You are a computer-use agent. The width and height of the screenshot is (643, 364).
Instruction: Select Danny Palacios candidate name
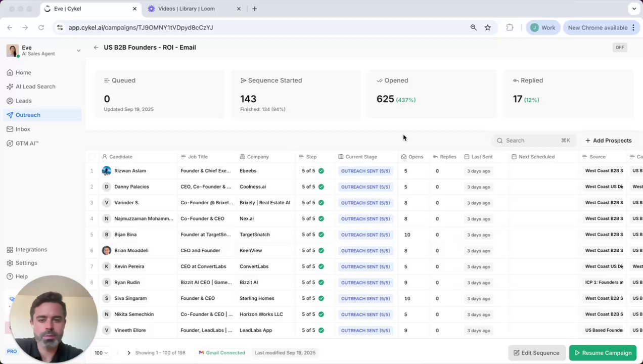coord(131,187)
